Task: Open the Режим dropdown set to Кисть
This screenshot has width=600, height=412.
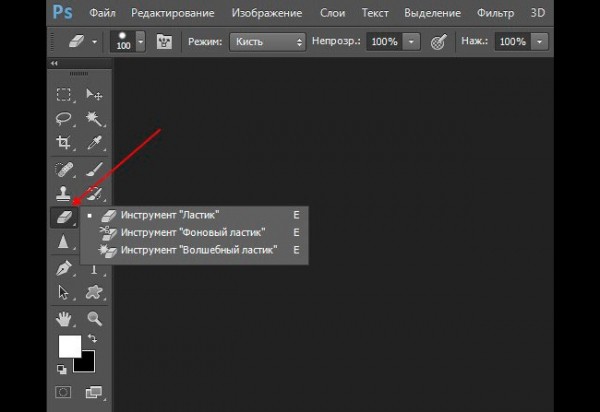Action: (x=267, y=43)
